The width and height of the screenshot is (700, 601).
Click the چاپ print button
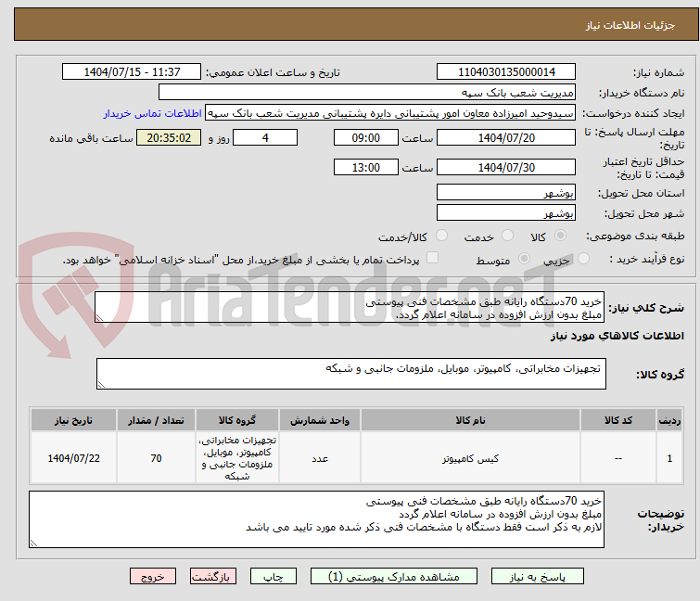tap(274, 577)
